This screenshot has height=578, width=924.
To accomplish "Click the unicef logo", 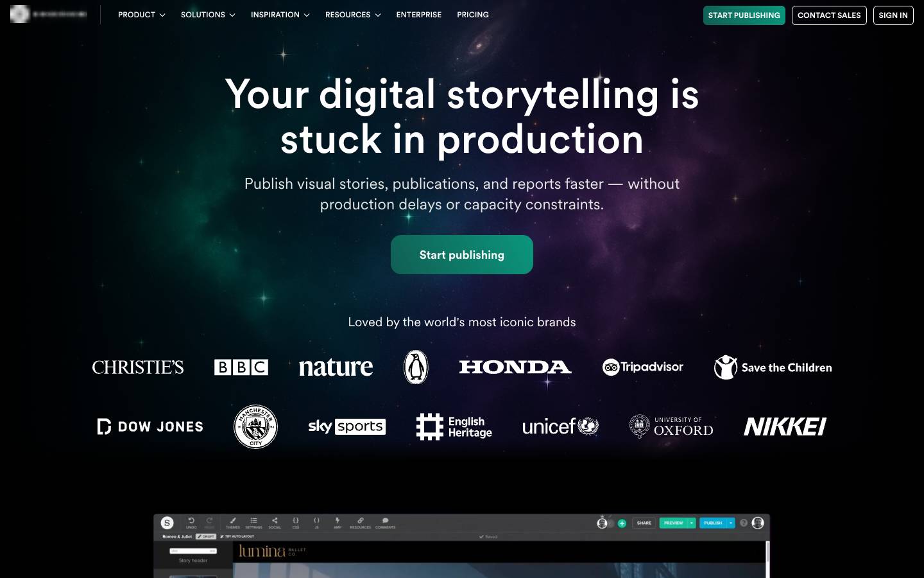I will (x=560, y=426).
